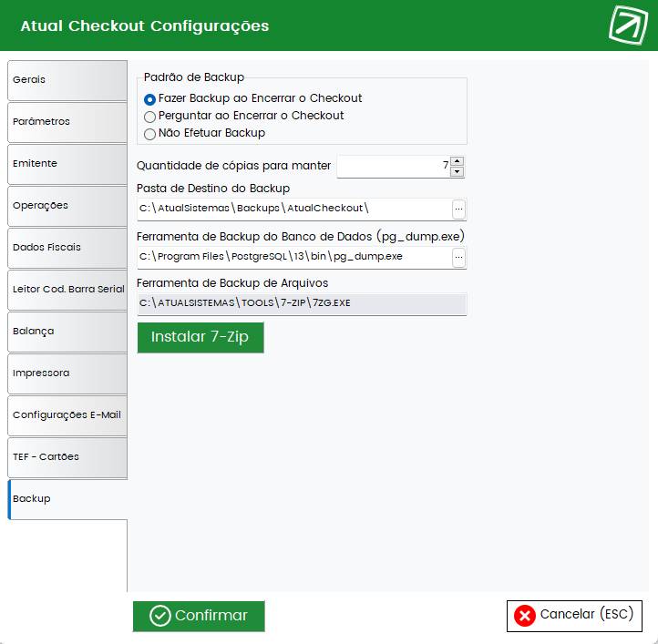Switch to the Parâmetros tab

[67, 122]
